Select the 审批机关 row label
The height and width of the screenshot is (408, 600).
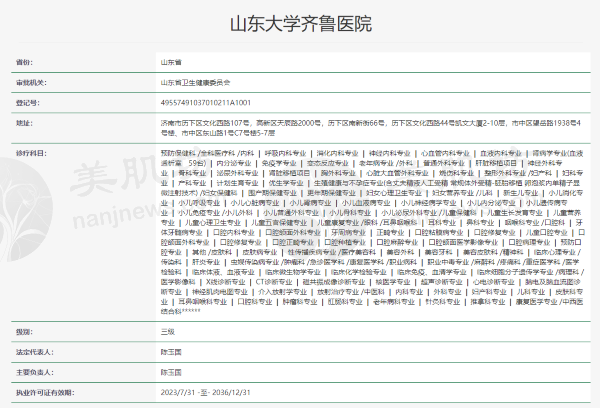point(31,83)
